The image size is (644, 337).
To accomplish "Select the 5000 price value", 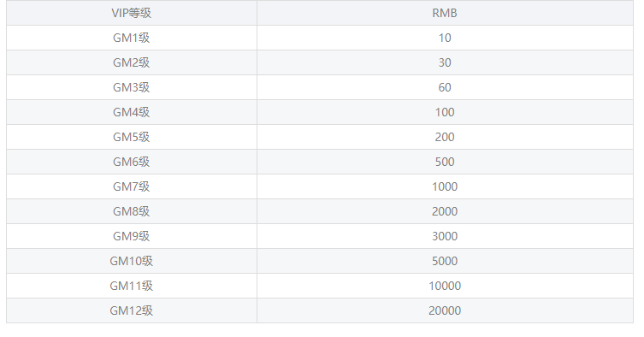I will click(445, 261).
